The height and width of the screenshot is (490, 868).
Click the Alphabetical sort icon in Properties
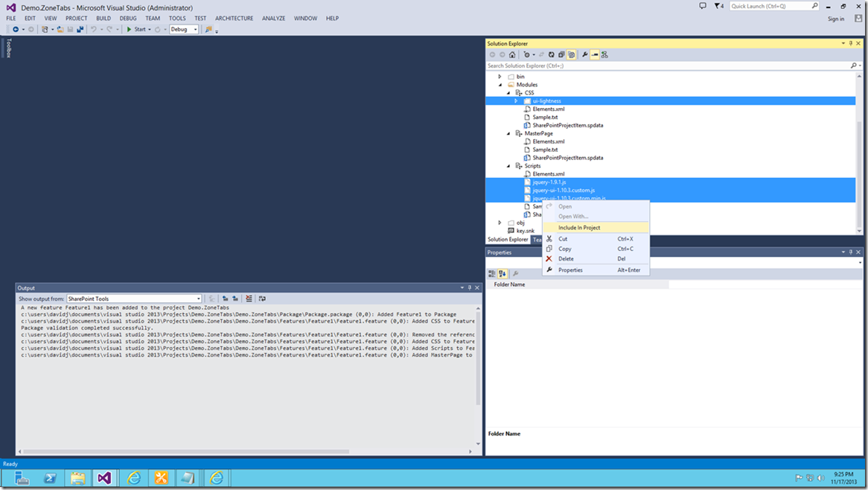(502, 273)
